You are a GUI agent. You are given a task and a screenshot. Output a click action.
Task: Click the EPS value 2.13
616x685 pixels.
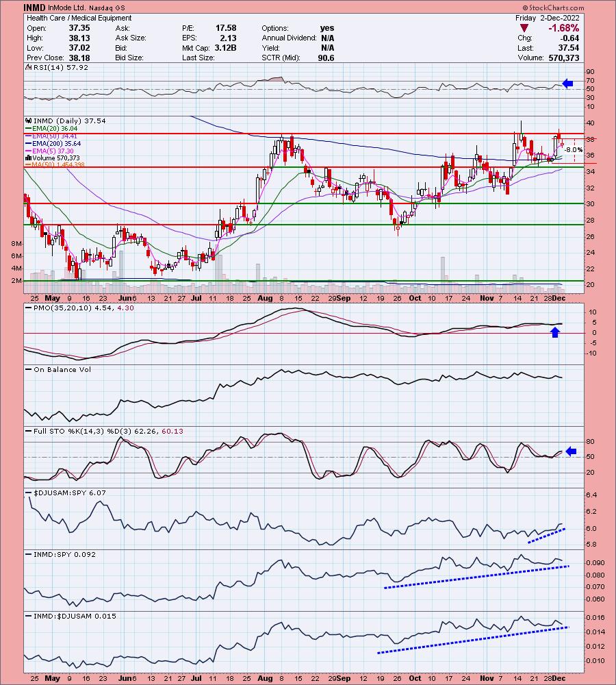point(229,38)
